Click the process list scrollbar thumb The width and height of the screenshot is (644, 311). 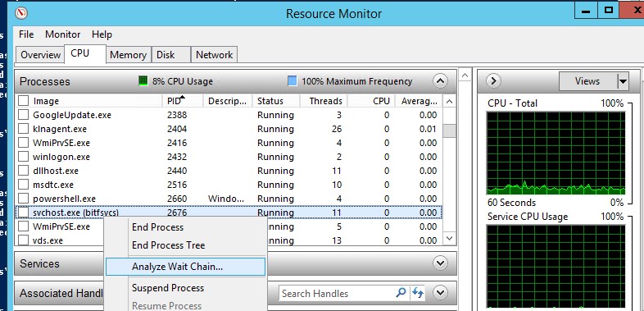click(x=449, y=130)
